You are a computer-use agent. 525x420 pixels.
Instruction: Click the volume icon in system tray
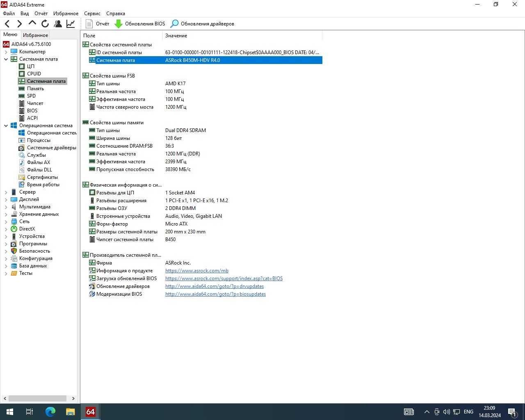[x=446, y=412]
